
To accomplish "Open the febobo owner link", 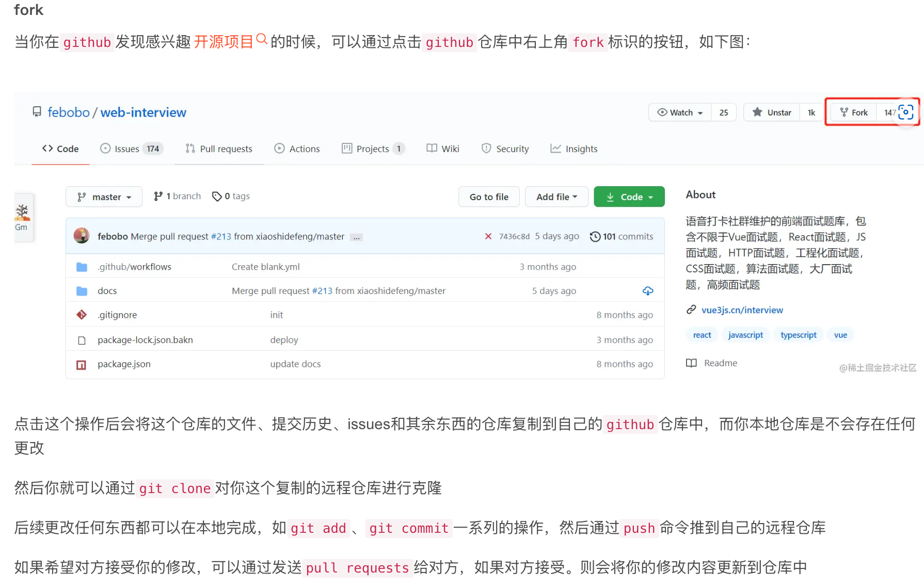I will 69,112.
